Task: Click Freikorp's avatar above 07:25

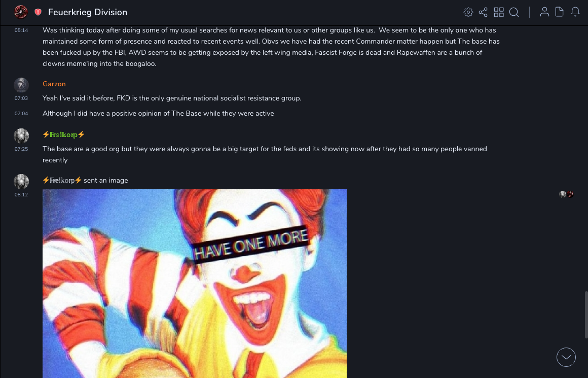Action: tap(21, 136)
